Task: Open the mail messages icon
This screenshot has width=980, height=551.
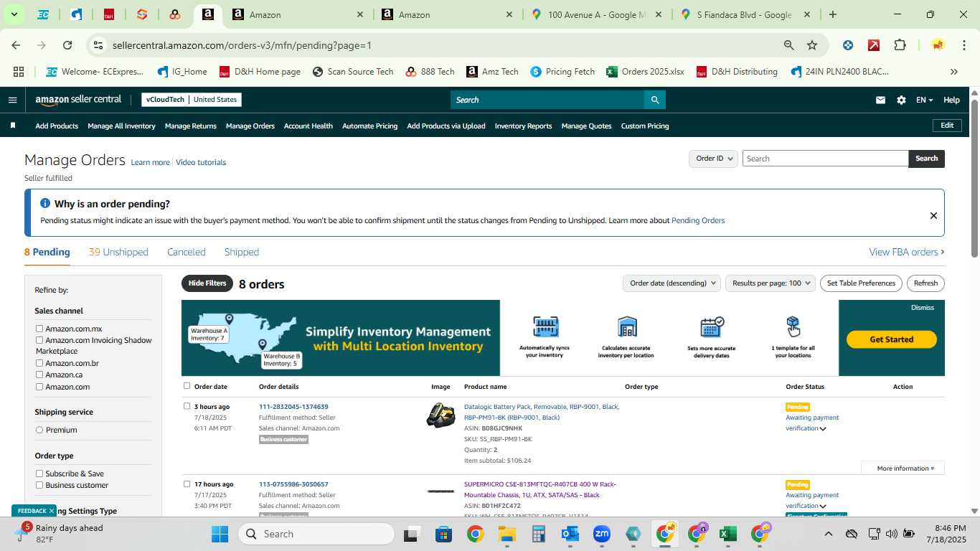Action: pos(880,100)
